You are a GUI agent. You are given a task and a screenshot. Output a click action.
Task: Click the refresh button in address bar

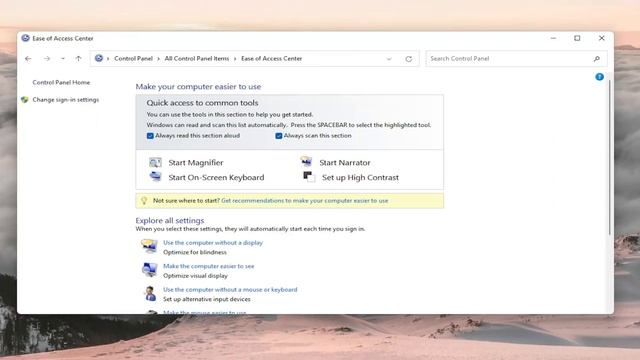click(409, 59)
